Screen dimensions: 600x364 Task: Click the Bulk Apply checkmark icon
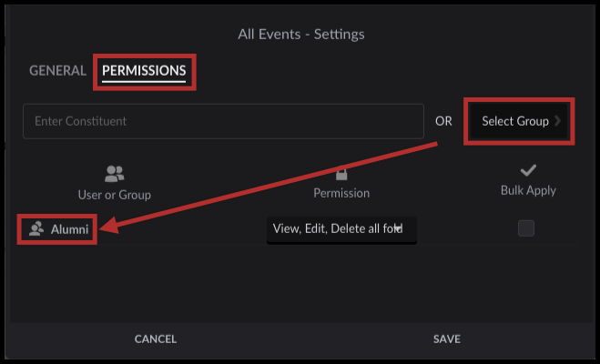click(528, 170)
